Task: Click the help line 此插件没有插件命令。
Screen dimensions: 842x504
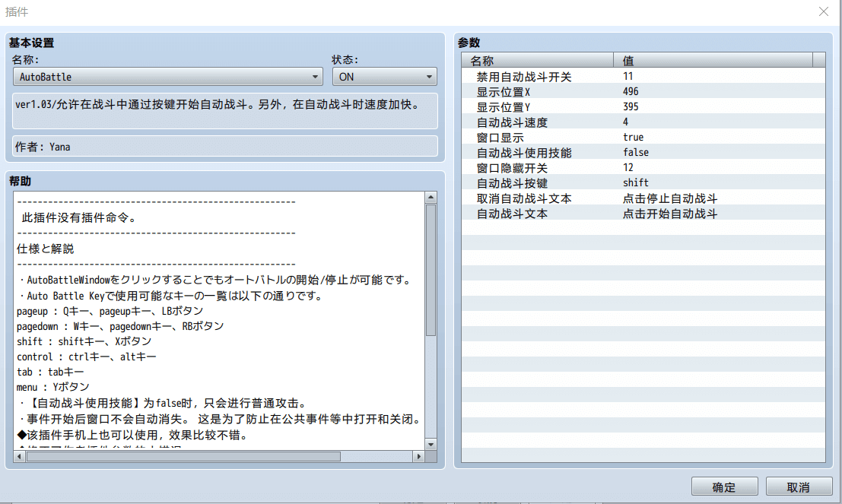Action: (79, 217)
